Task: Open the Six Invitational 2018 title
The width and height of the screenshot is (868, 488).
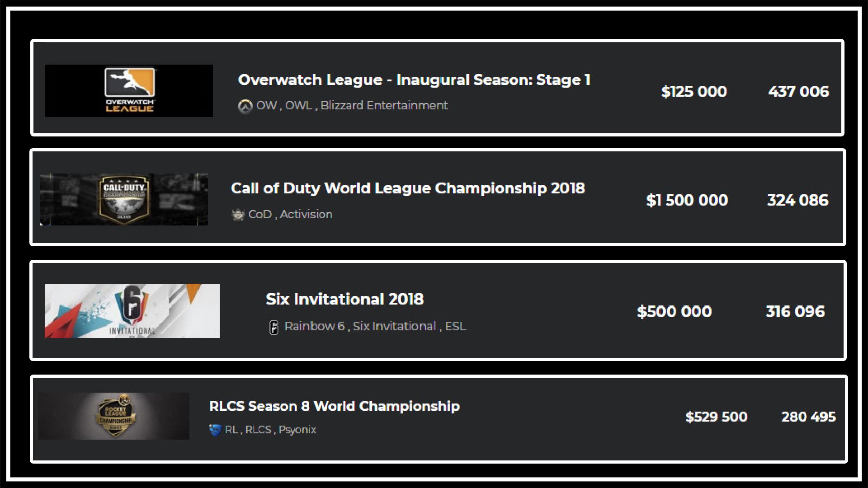Action: click(x=344, y=299)
